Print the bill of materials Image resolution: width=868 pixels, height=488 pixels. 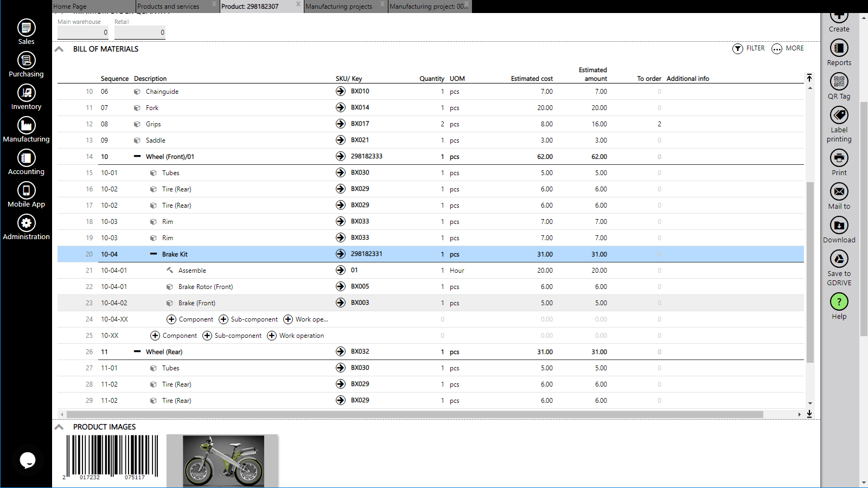point(839,161)
